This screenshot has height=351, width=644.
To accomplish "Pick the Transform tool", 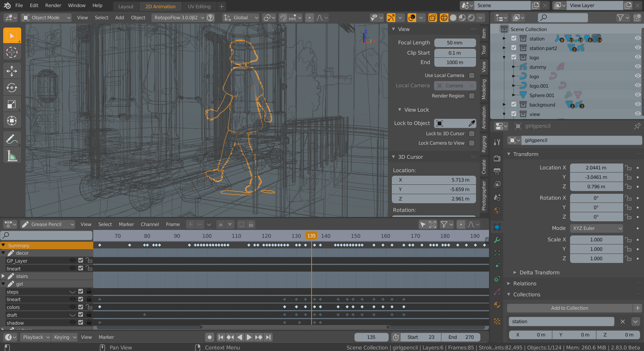I will coord(12,121).
